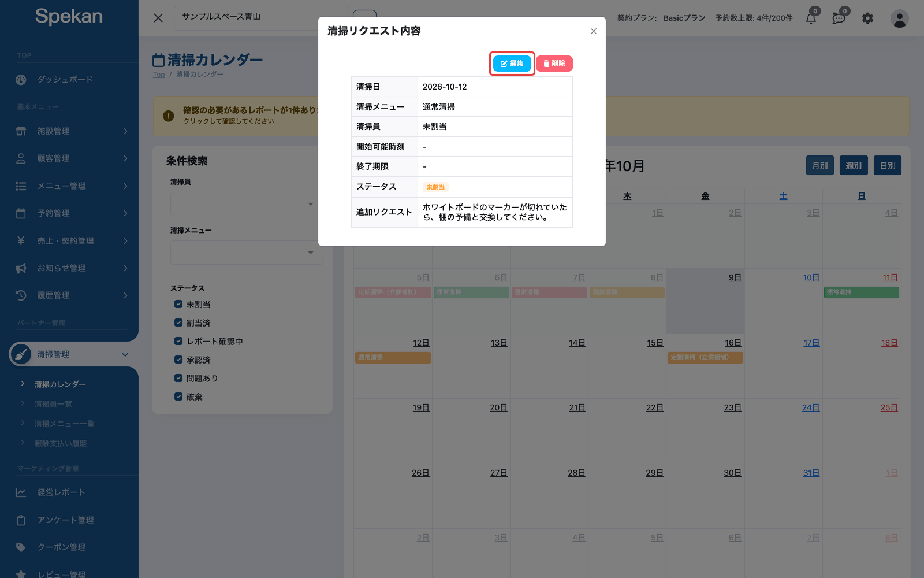924x578 pixels.
Task: Switch calendar to 週別 view
Action: click(854, 166)
